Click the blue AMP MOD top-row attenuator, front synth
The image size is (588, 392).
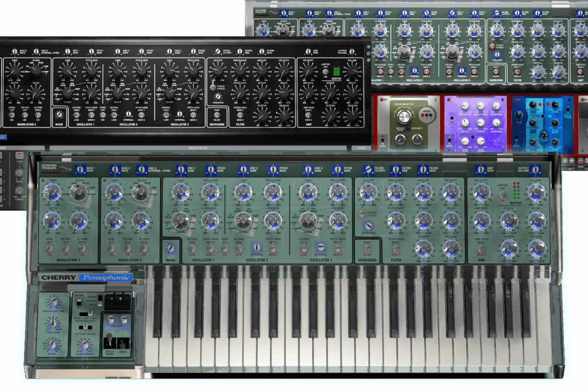point(481,170)
